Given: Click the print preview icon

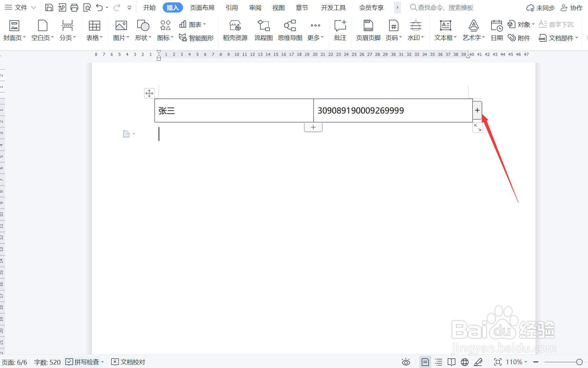Looking at the screenshot, I should click(87, 7).
